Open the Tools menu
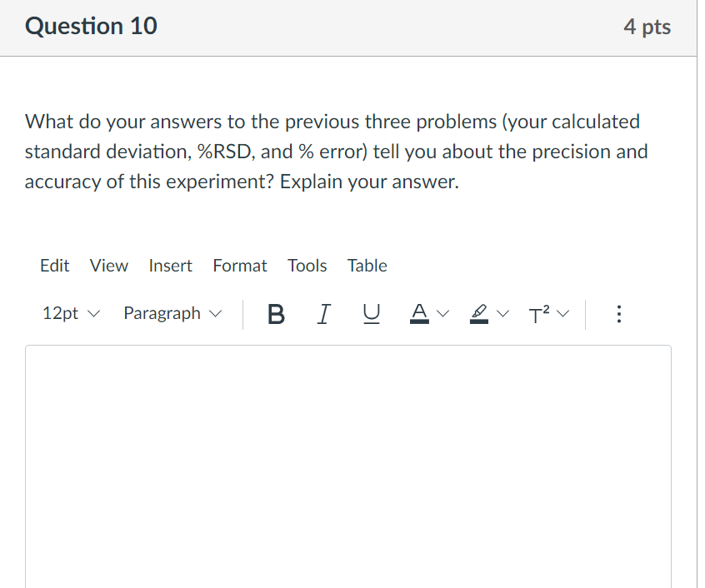Image resolution: width=705 pixels, height=588 pixels. coord(307,266)
